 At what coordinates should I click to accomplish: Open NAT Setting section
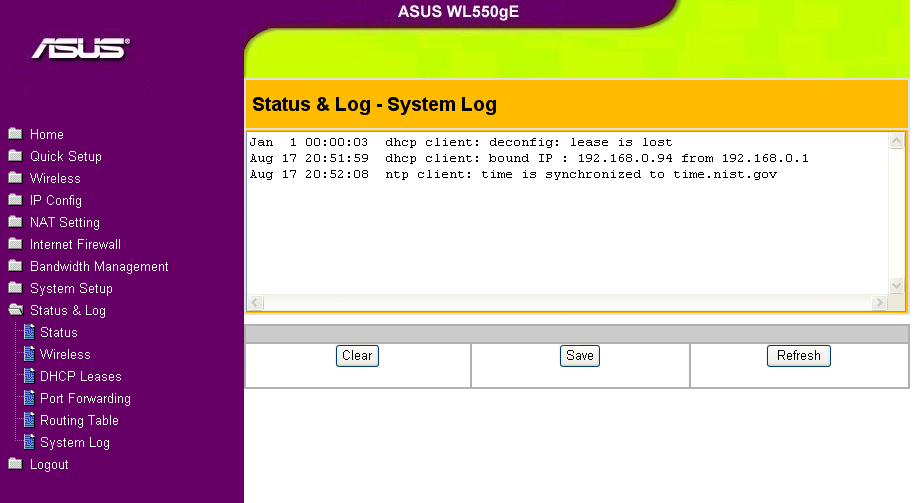tap(65, 223)
